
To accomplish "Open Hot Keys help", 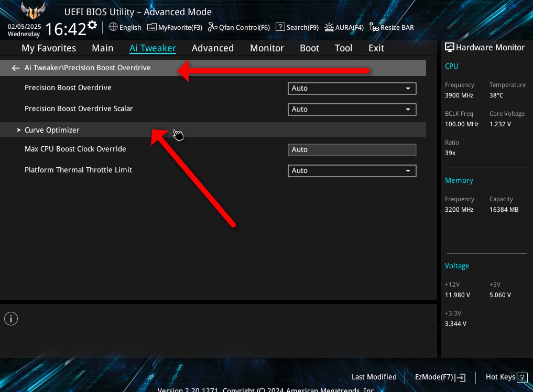I will tap(506, 377).
